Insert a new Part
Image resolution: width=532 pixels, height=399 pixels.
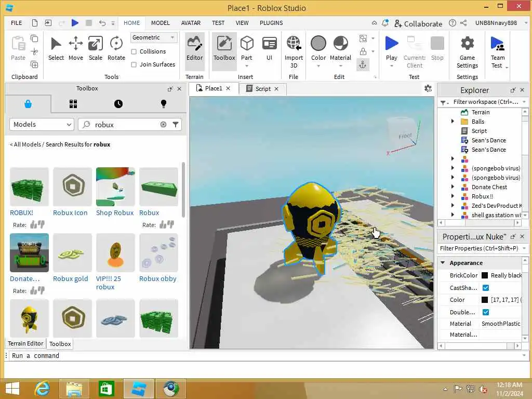click(x=247, y=49)
